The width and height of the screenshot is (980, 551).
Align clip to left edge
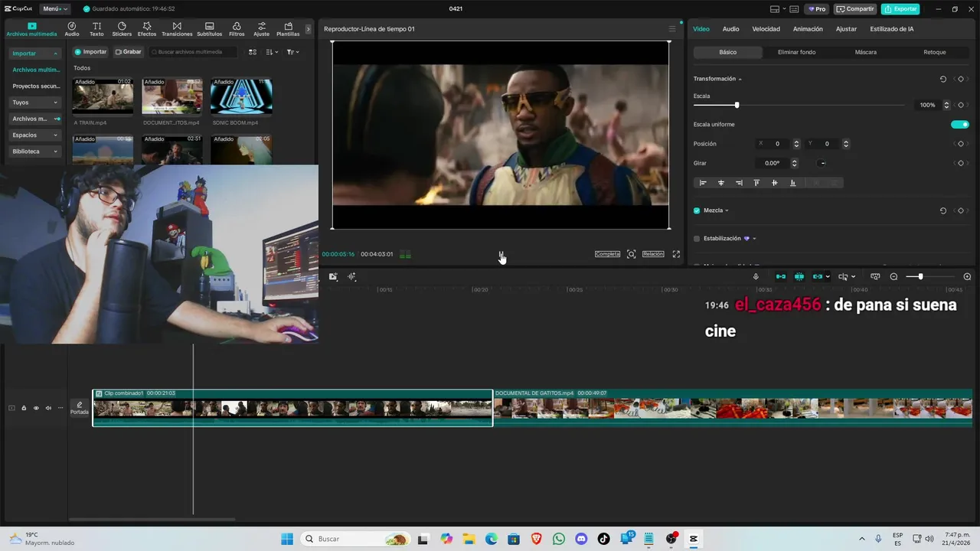703,183
